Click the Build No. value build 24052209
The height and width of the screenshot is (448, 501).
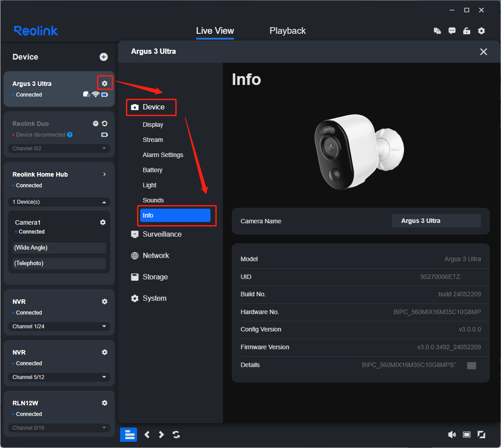(x=460, y=295)
